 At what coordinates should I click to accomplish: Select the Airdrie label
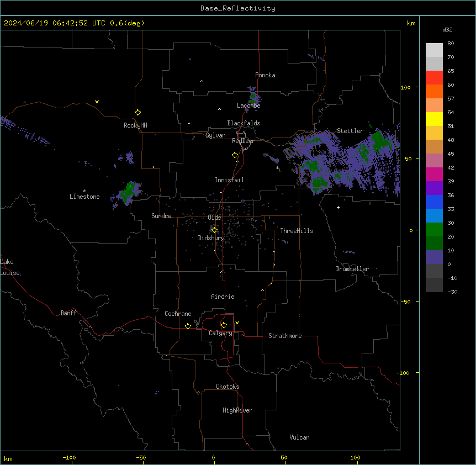(223, 297)
